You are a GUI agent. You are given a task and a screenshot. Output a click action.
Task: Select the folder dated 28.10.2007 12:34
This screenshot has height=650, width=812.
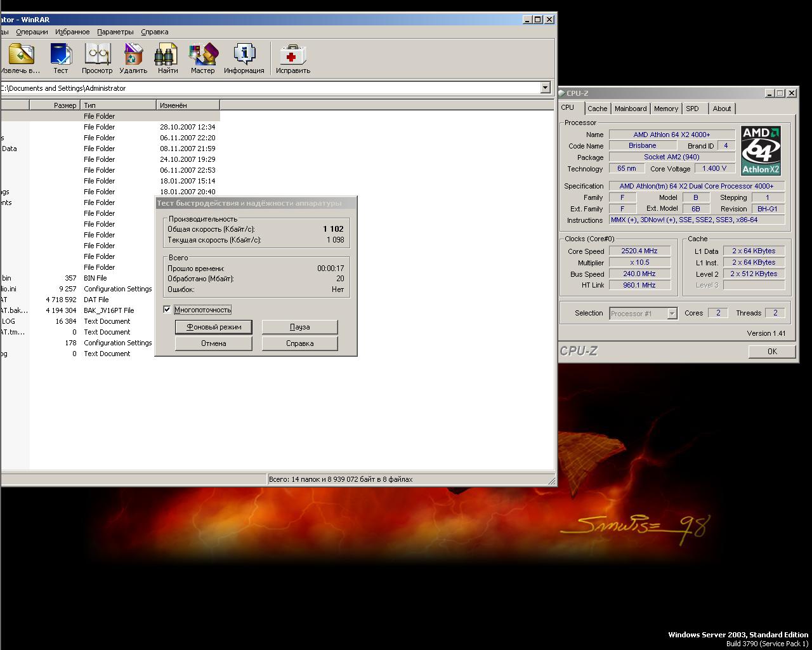pyautogui.click(x=110, y=127)
